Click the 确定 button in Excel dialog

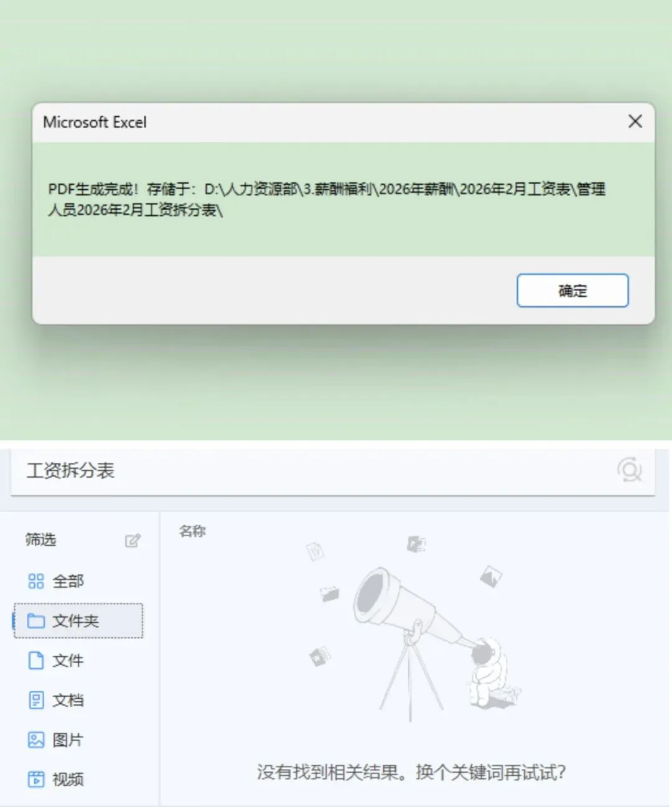point(572,291)
